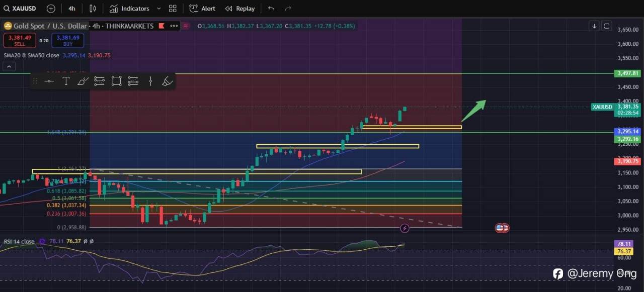Open symbol search showing XAUUSD
Screen dimensions: 644x292
point(21,9)
